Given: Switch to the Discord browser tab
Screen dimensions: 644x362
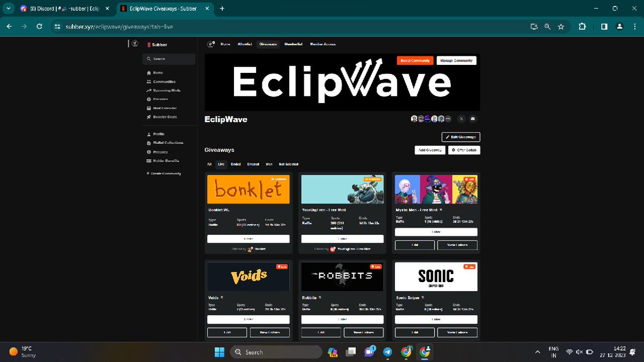Looking at the screenshot, I should (x=64, y=9).
